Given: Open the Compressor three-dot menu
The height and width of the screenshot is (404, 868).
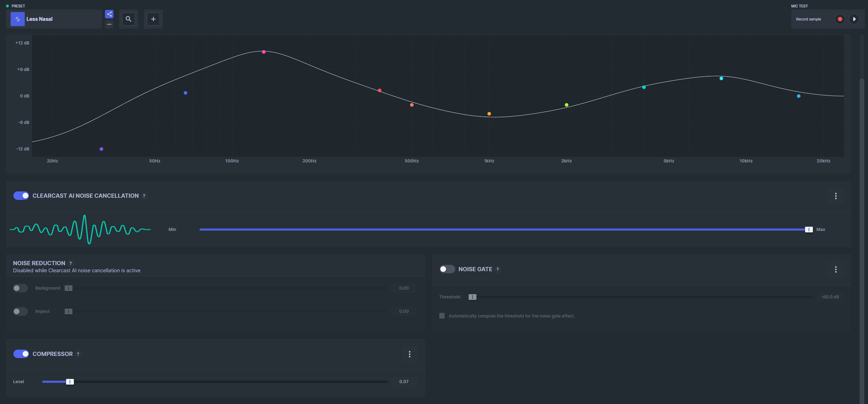Looking at the screenshot, I should tap(410, 354).
